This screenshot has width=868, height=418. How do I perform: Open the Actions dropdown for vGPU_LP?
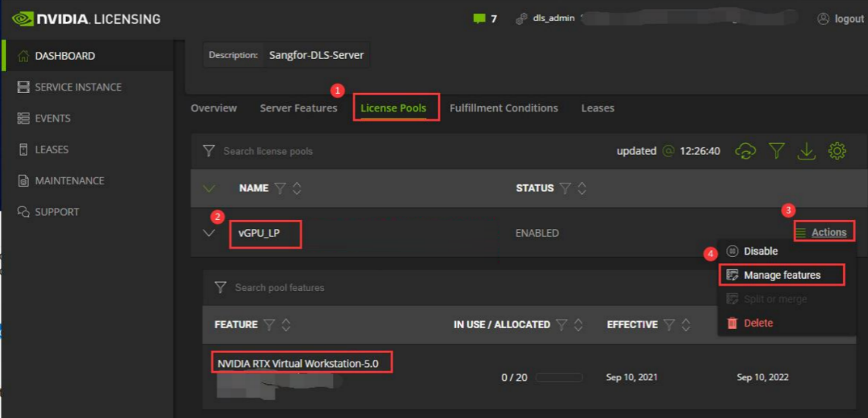[x=822, y=232]
